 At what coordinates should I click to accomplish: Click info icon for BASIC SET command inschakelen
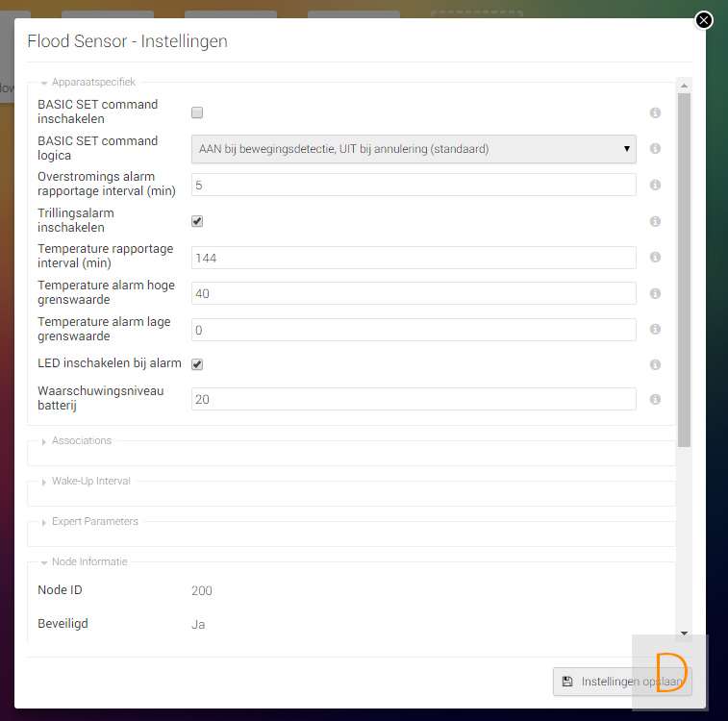pos(655,112)
